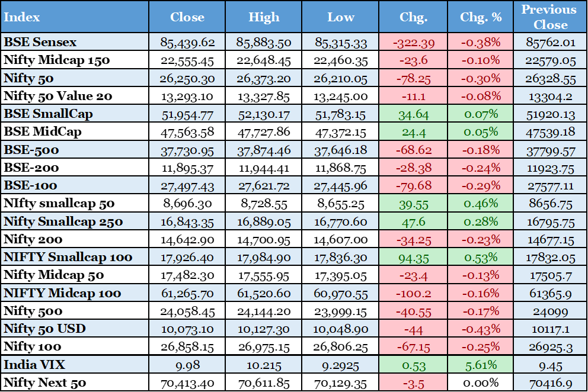Click the Chg. column header
The width and height of the screenshot is (588, 392).
413,17
